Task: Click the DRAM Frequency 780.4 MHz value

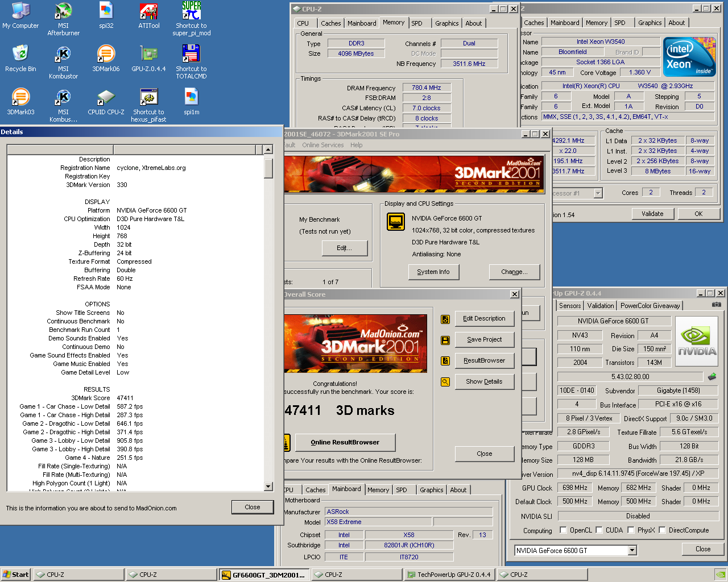Action: coord(427,88)
